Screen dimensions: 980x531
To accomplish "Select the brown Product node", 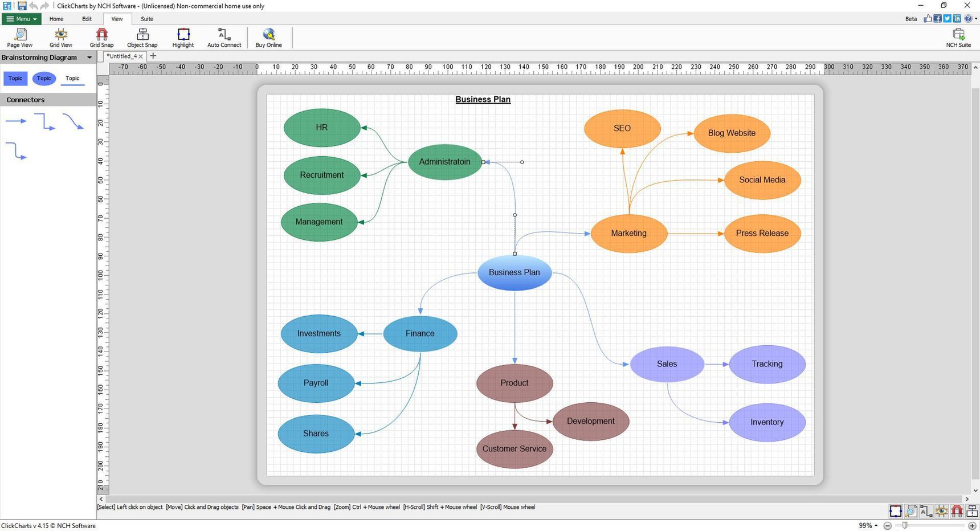I will pyautogui.click(x=514, y=383).
